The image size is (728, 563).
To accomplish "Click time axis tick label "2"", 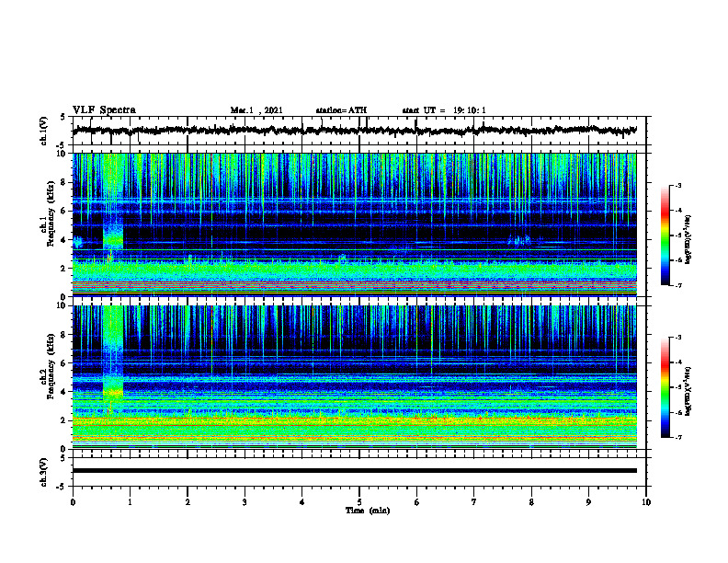I will (x=188, y=502).
